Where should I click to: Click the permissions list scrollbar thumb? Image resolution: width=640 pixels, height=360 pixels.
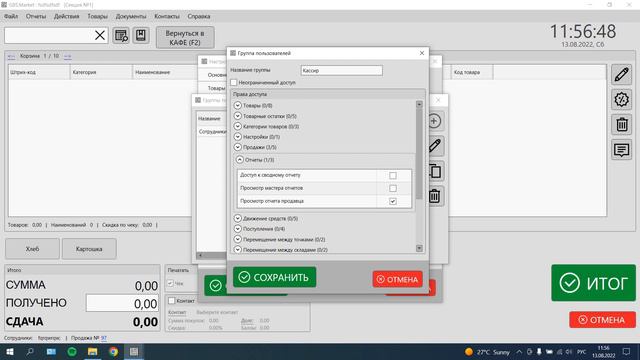tap(419, 154)
